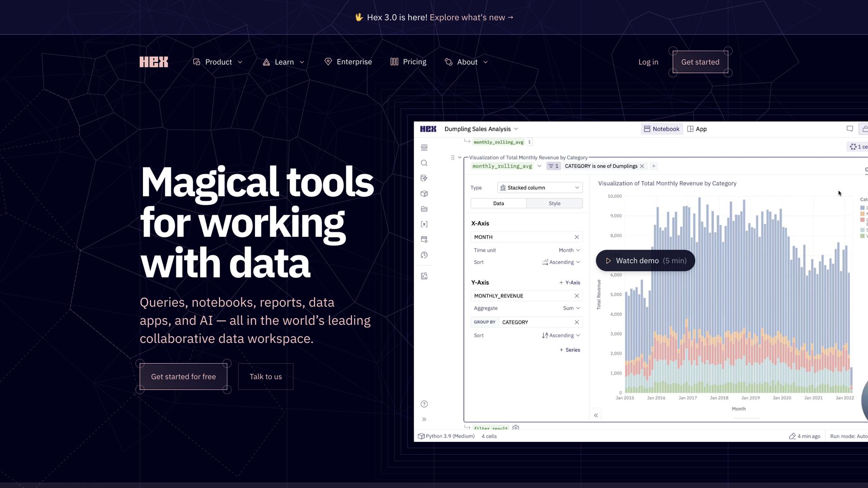
Task: Click Explore what's new link
Action: [x=471, y=17]
